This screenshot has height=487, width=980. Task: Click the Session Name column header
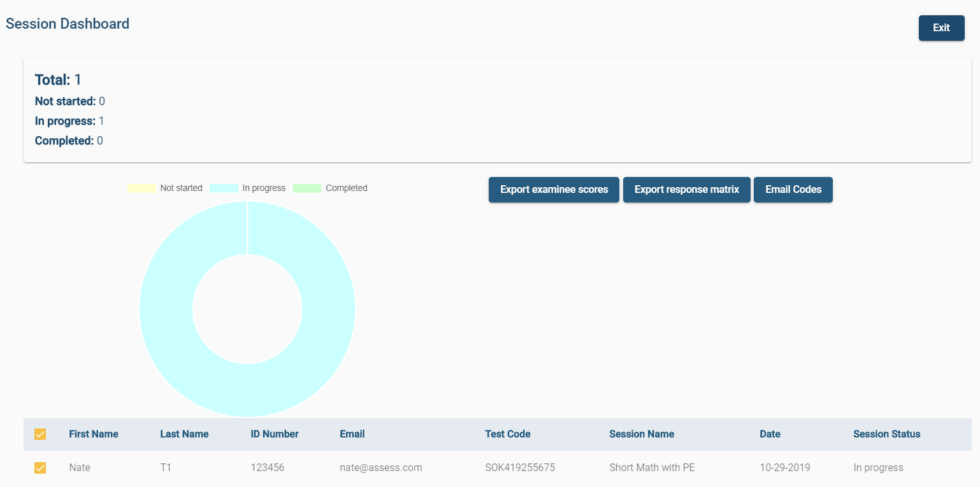pos(642,434)
